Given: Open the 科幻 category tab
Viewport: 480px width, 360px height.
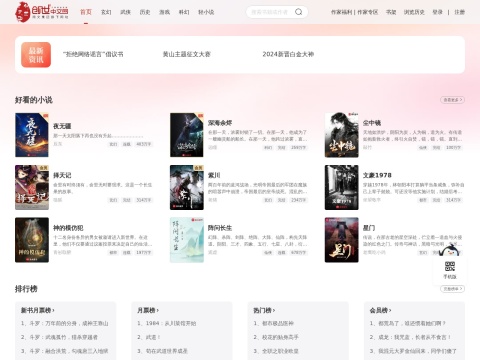Looking at the screenshot, I should [184, 12].
